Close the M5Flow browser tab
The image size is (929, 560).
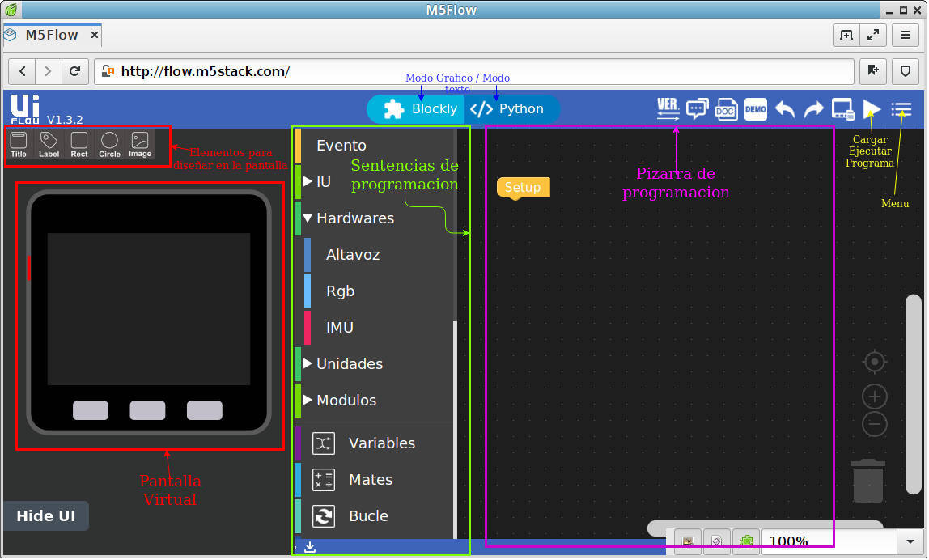coord(94,35)
